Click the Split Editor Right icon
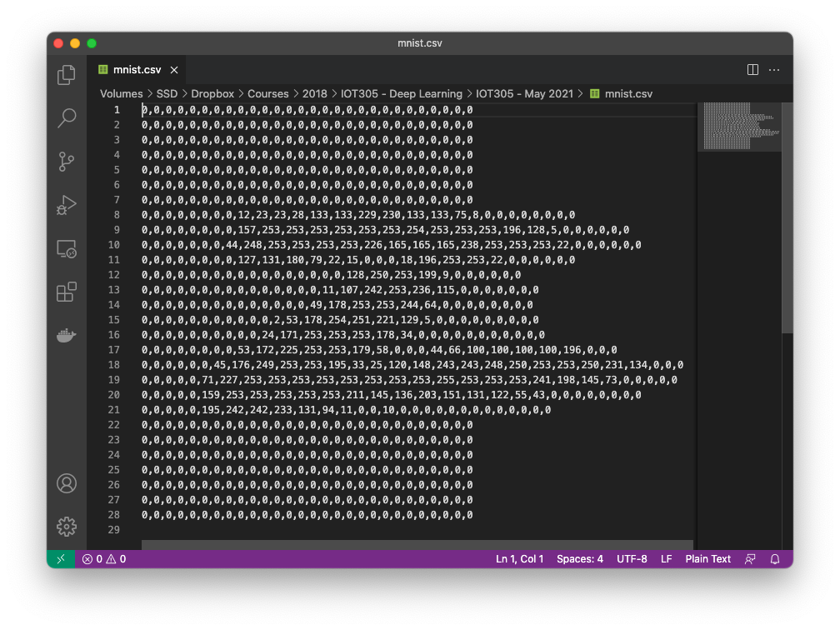Screen dimensions: 840x630 point(752,70)
